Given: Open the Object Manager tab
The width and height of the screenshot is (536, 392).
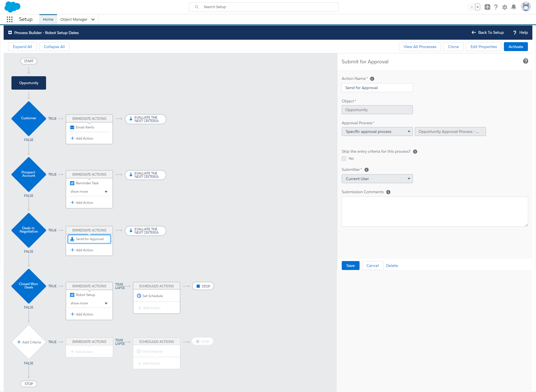Looking at the screenshot, I should click(74, 19).
